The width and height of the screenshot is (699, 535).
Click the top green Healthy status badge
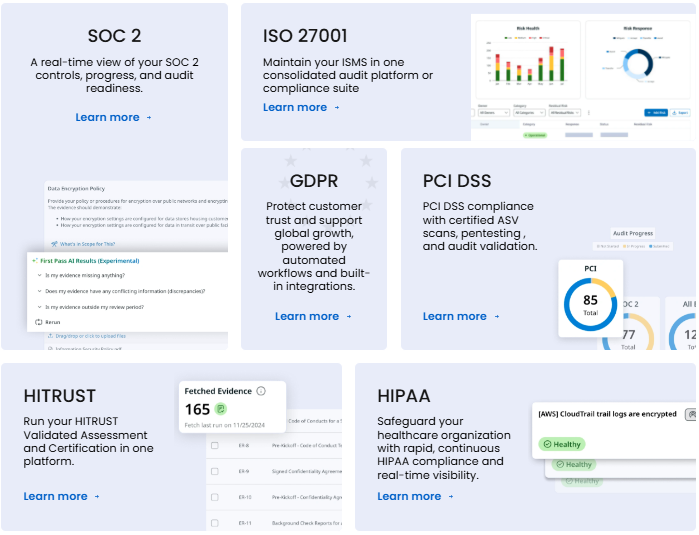562,444
